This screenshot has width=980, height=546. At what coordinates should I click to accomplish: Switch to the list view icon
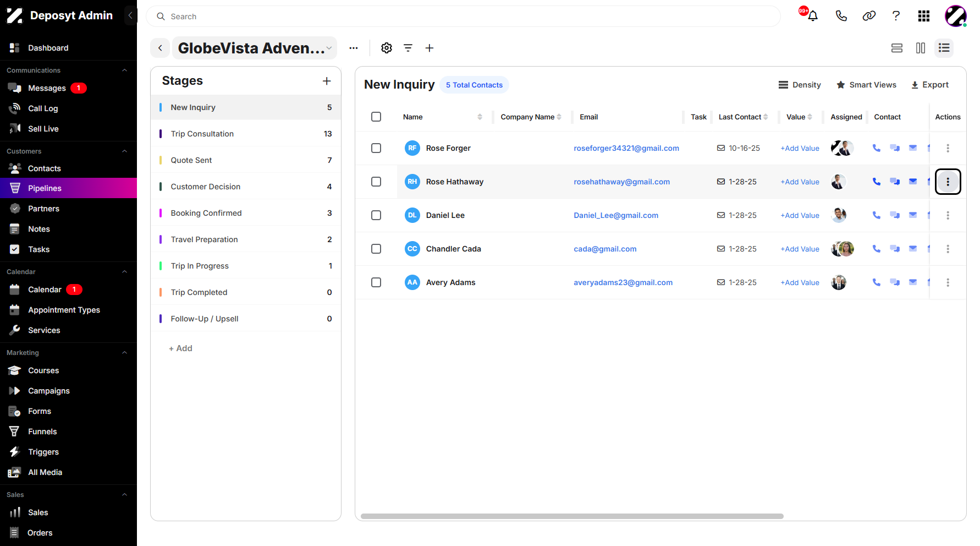point(944,48)
